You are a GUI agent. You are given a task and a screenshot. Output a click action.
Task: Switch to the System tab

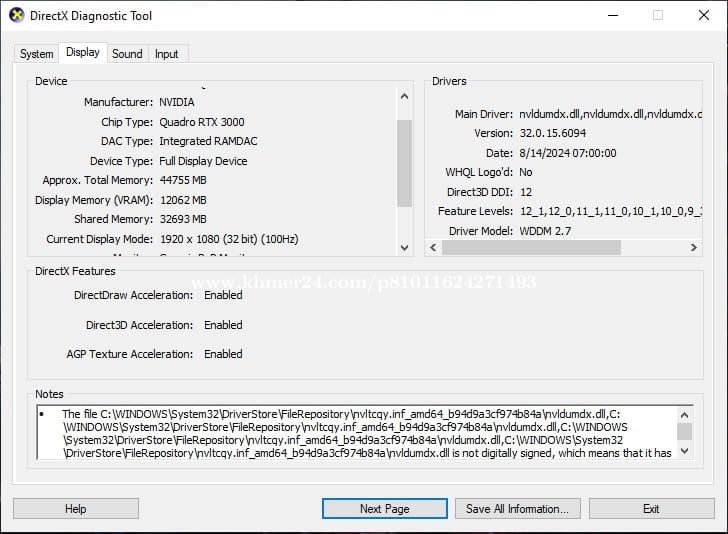click(x=36, y=54)
